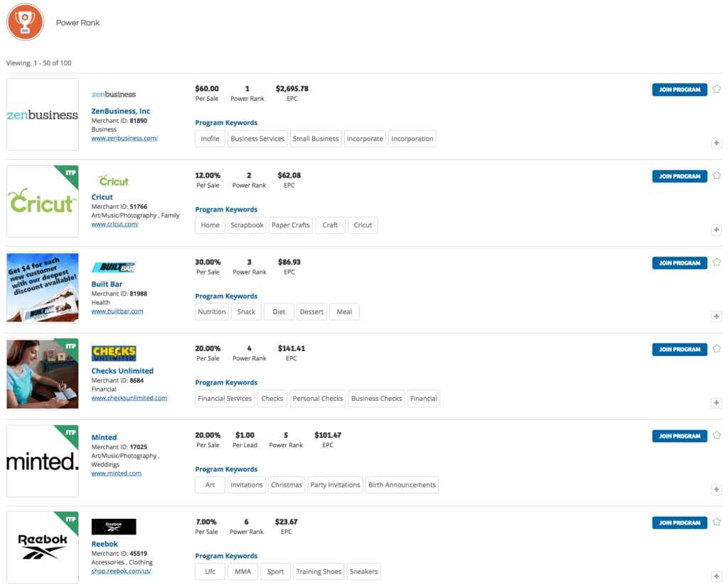Select the Scrapbook keyword tag

click(x=247, y=225)
